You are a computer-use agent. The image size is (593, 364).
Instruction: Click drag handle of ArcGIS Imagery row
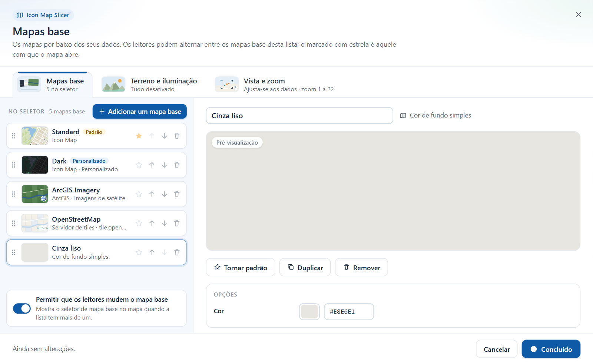coord(14,194)
